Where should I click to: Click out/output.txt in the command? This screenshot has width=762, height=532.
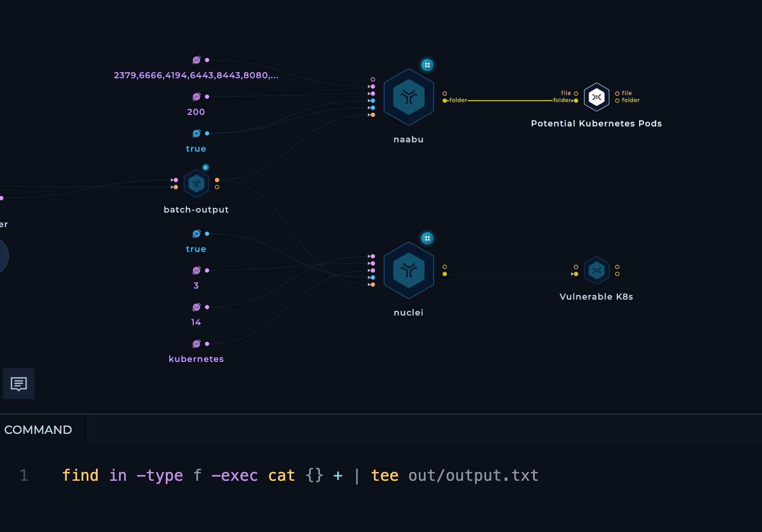(473, 475)
